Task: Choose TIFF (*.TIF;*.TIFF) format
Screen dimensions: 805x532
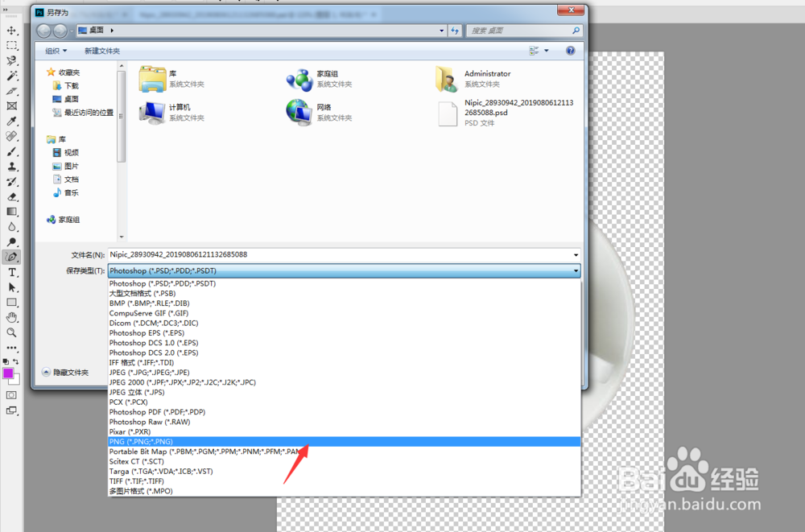Action: click(344, 481)
